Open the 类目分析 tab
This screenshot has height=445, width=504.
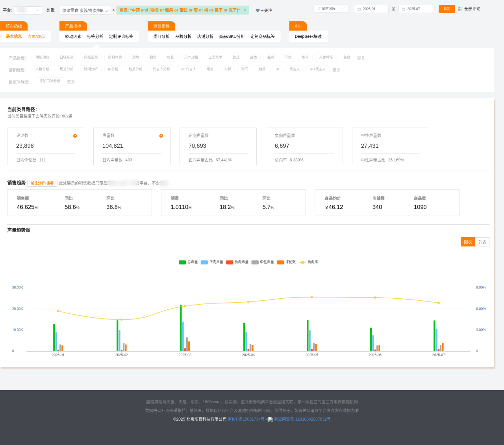tap(161, 37)
